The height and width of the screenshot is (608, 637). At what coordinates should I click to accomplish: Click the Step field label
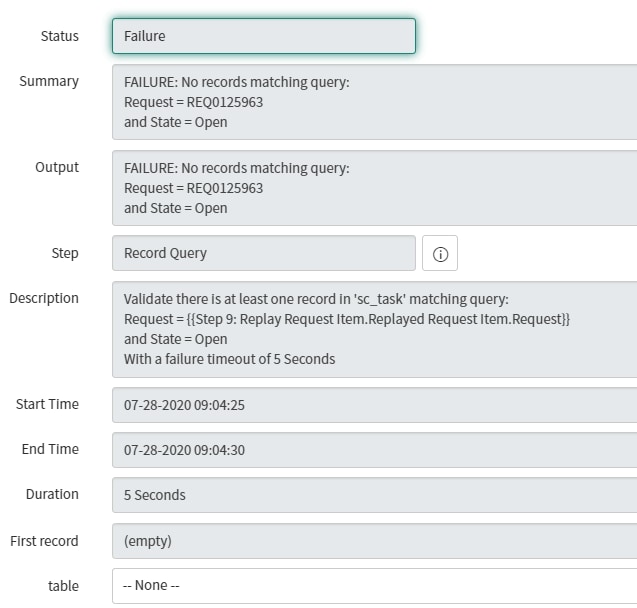point(65,253)
